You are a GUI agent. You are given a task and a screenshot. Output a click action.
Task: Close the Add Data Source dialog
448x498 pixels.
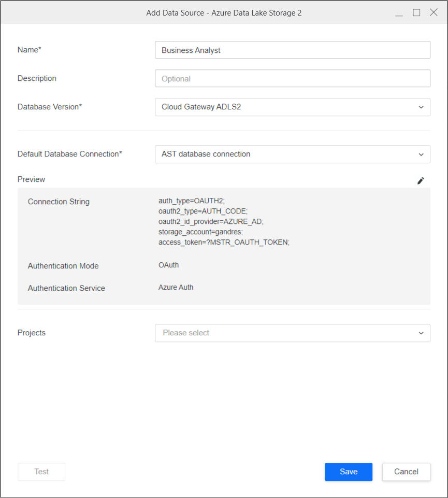(x=433, y=13)
